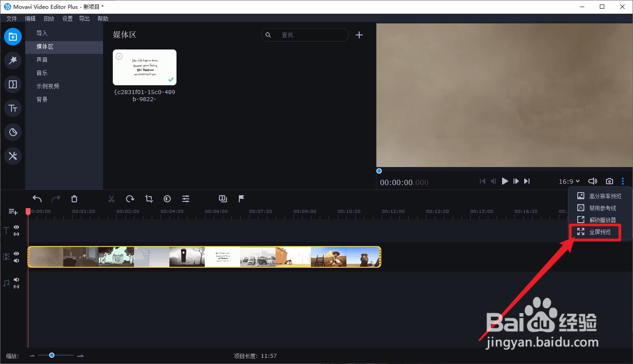
Task: Click the 00:06:00 ruler mark
Action: pyautogui.click(x=216, y=212)
